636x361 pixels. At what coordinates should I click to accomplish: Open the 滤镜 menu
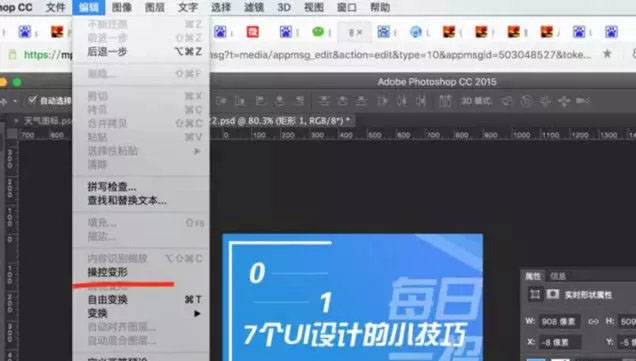(254, 7)
